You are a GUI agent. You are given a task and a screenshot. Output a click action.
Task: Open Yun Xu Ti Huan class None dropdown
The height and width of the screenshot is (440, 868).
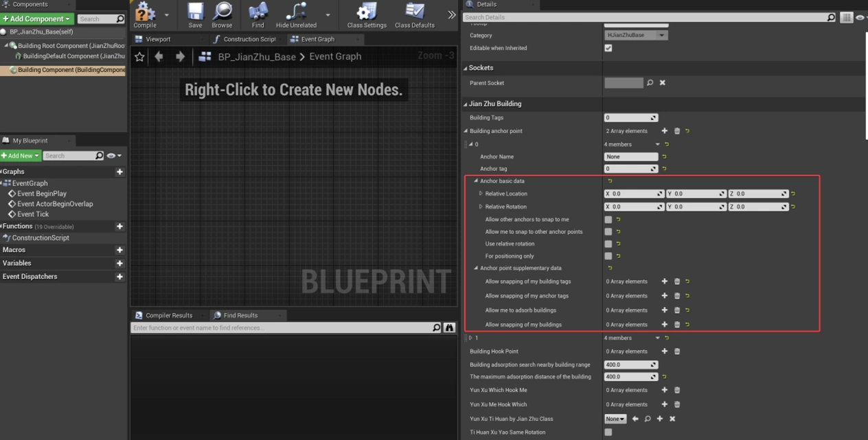[616, 419]
